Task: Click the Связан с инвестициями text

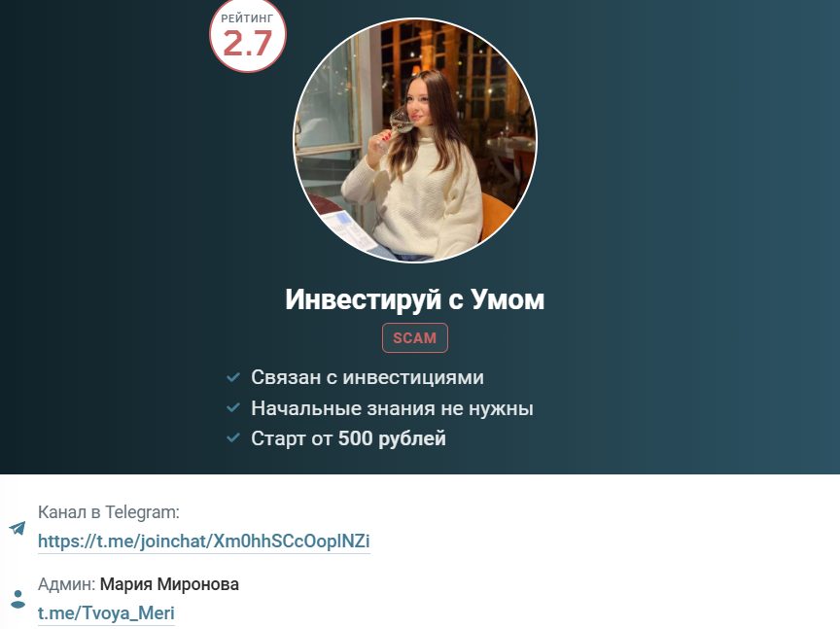Action: click(x=367, y=377)
